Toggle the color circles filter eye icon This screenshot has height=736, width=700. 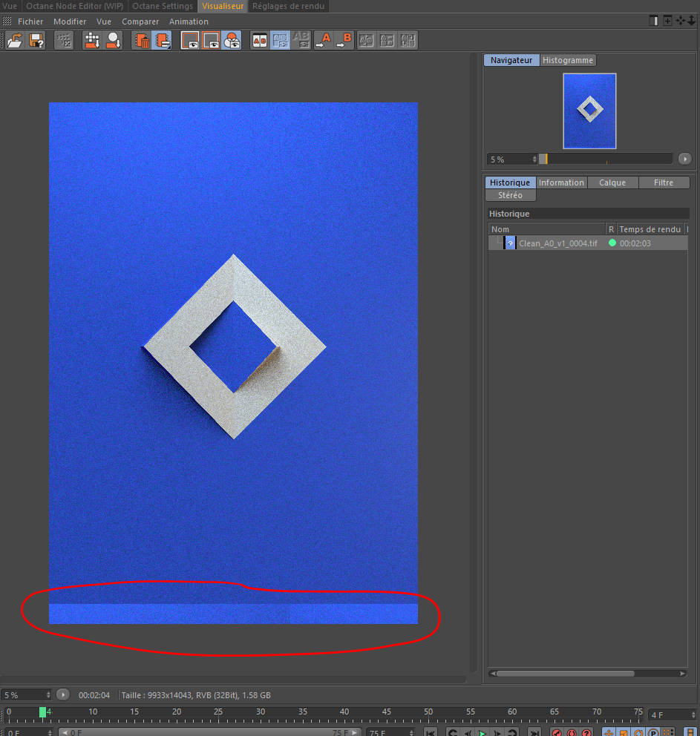point(232,40)
